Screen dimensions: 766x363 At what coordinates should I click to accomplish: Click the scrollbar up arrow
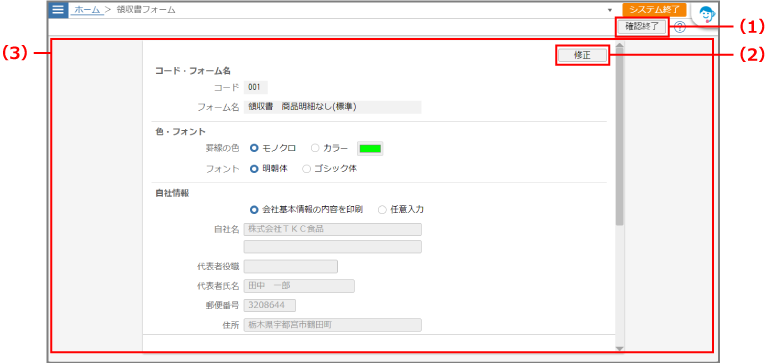(619, 45)
